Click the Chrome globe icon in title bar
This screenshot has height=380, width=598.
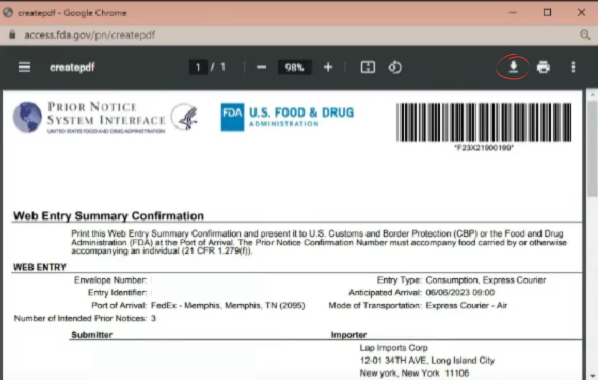click(x=8, y=13)
